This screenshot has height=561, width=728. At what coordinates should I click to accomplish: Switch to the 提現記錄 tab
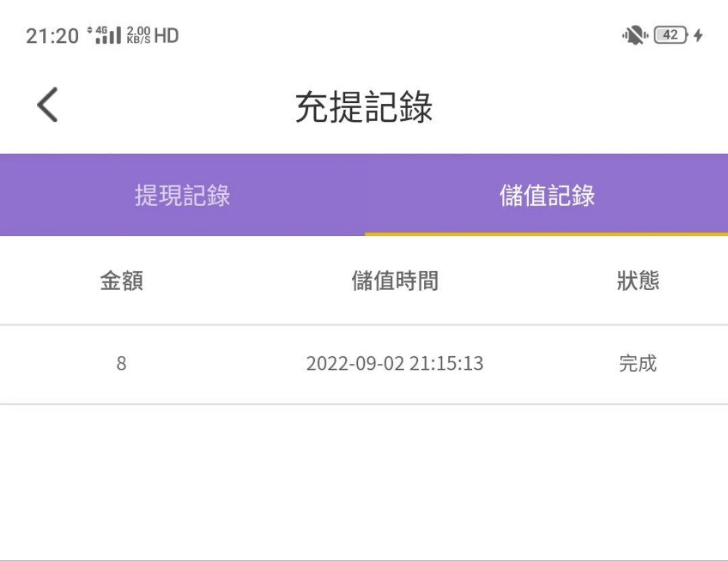click(x=182, y=196)
